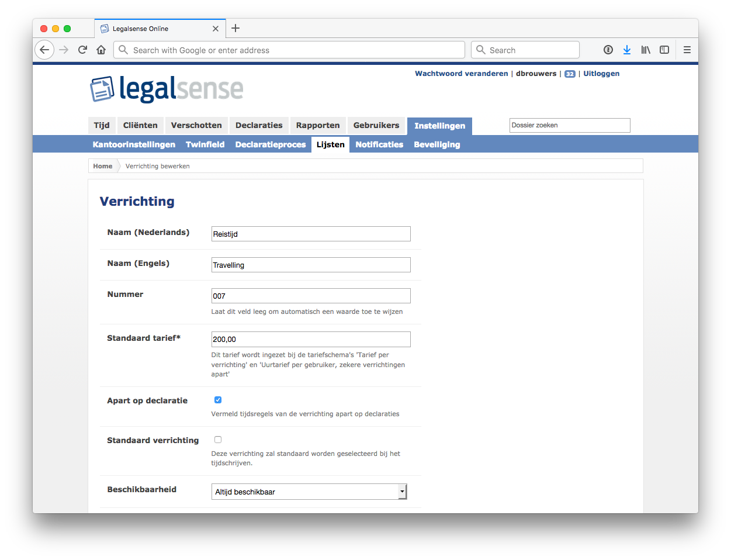Select the Gebruikers tab
The width and height of the screenshot is (731, 560).
click(x=376, y=125)
